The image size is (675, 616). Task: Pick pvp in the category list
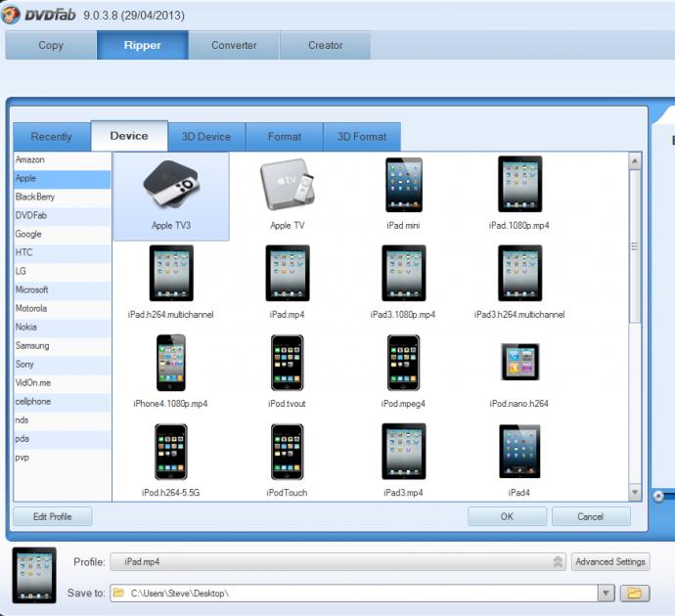coord(62,458)
